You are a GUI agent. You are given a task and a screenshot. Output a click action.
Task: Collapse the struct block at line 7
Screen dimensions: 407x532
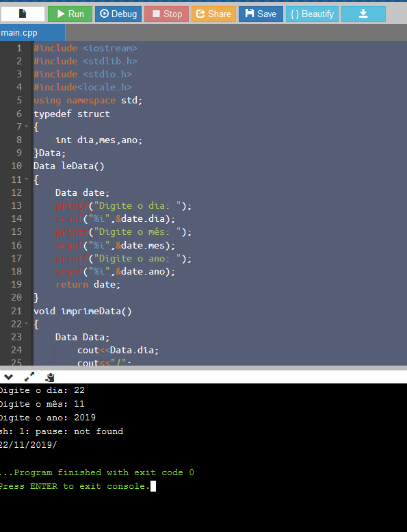pyautogui.click(x=27, y=127)
